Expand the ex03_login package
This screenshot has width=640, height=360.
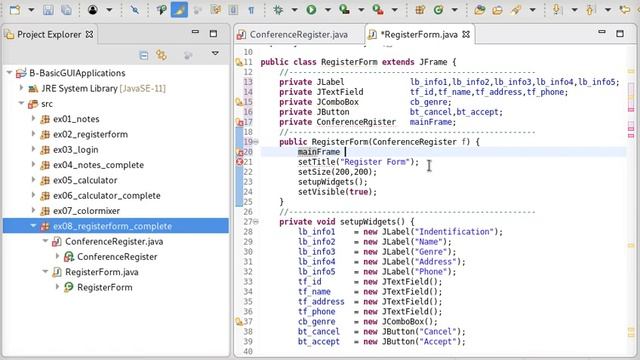33,149
